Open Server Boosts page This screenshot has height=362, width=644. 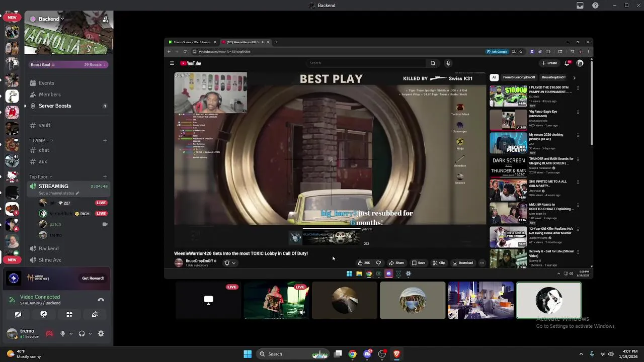pyautogui.click(x=67, y=106)
